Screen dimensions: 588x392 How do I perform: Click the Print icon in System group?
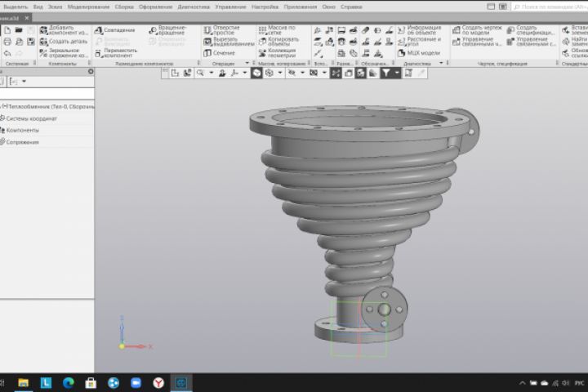click(7, 42)
